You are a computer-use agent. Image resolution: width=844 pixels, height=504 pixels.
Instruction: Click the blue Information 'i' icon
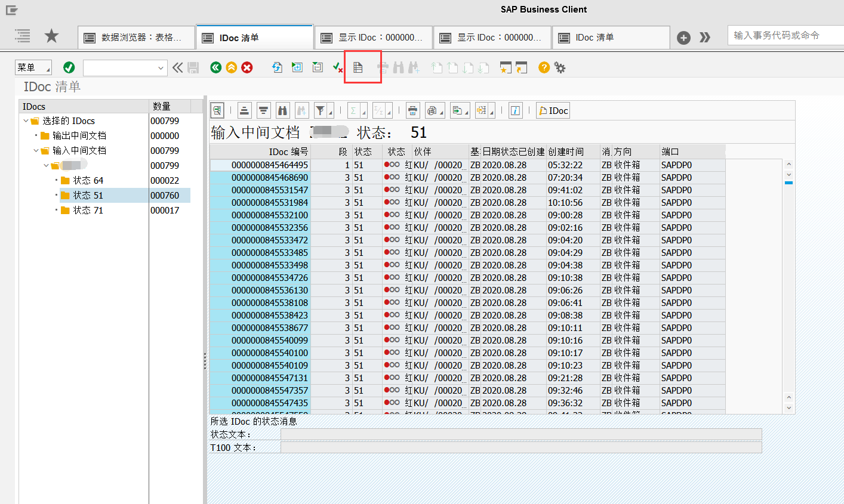pos(516,110)
